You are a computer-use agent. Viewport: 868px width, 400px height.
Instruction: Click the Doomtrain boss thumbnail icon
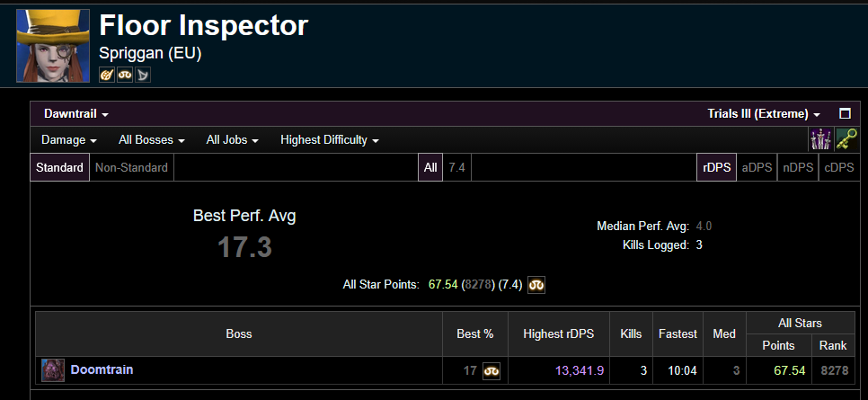[53, 370]
